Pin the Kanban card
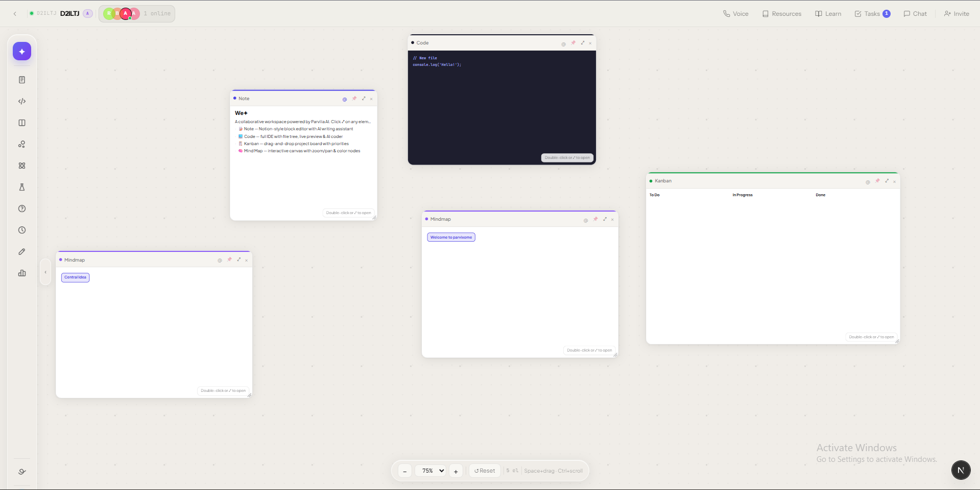 [877, 181]
